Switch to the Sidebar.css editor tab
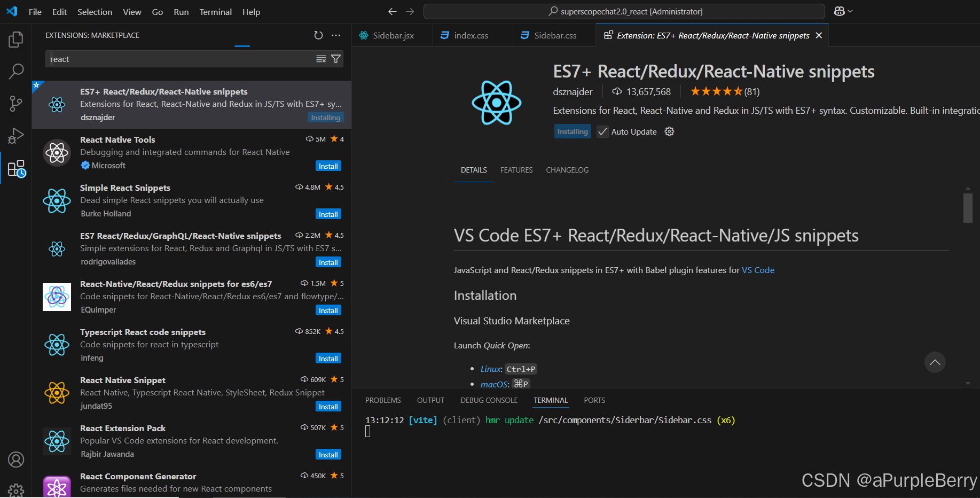 coord(554,35)
